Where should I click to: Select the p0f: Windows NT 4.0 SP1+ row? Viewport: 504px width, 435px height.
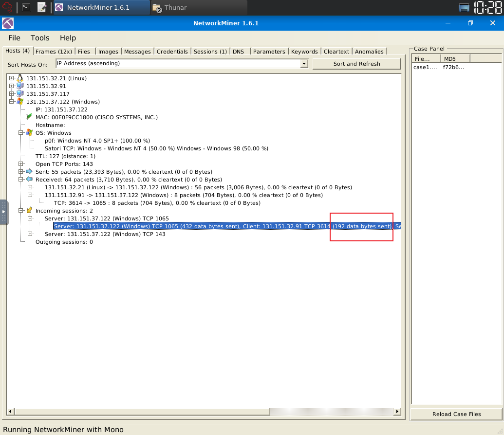tap(97, 141)
